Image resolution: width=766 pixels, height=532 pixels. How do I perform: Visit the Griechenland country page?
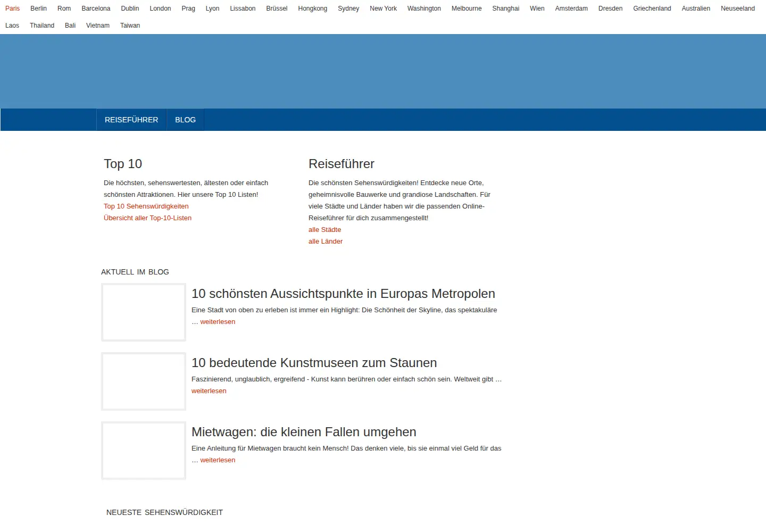point(652,9)
